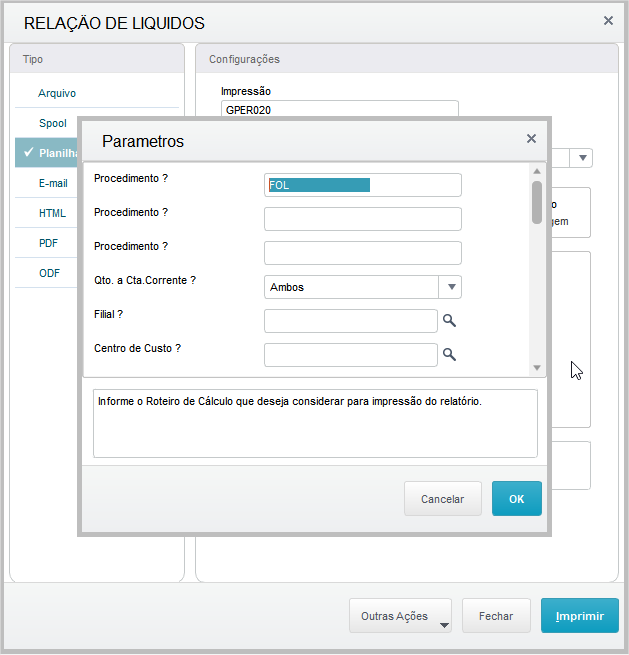This screenshot has height=655, width=629.
Task: Select the PDF output type
Action: click(x=47, y=243)
